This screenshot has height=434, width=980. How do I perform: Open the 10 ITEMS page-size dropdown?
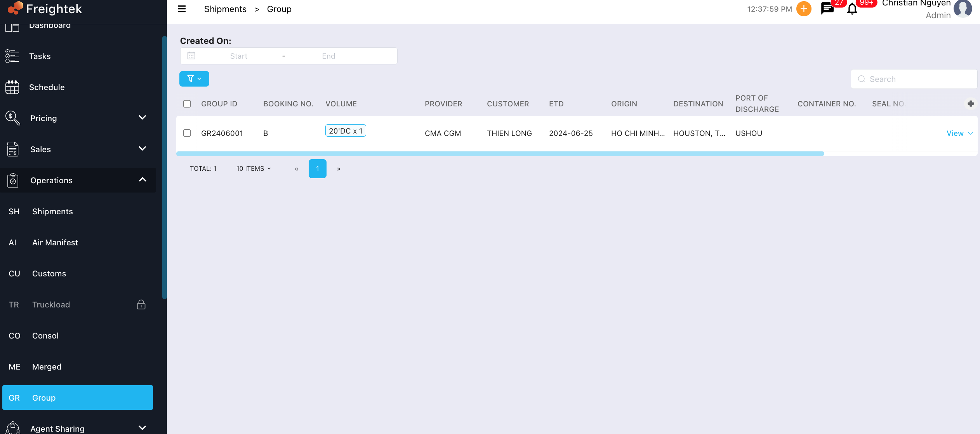point(254,168)
